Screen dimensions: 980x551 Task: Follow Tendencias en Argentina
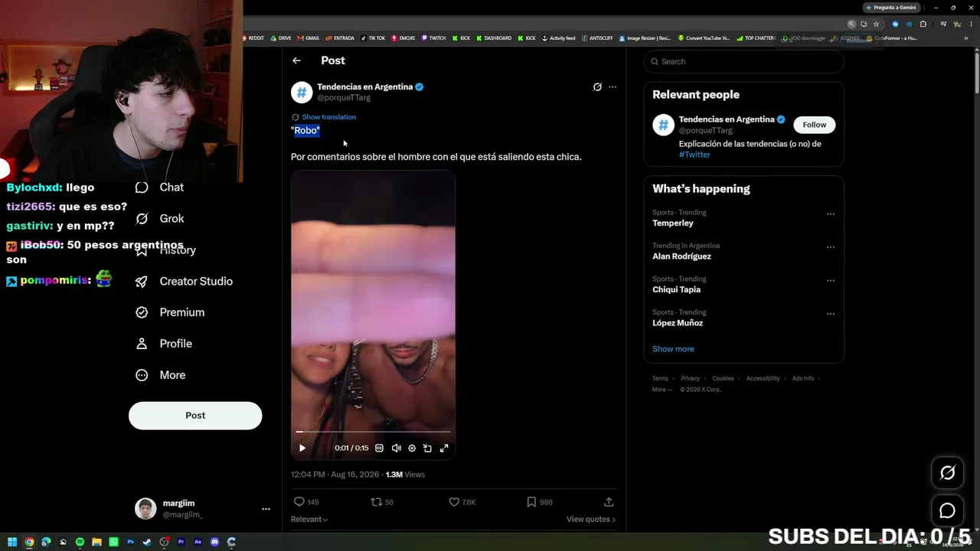pos(815,125)
